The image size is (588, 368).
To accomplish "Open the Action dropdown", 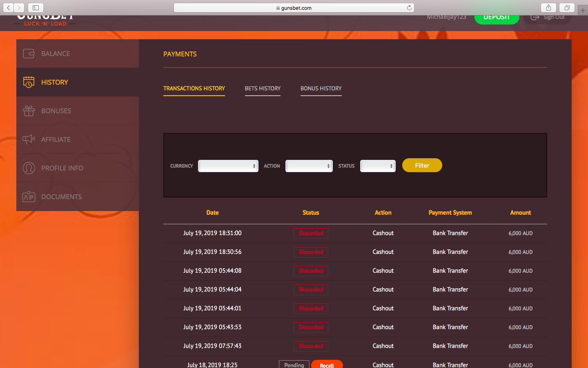I will click(x=309, y=166).
